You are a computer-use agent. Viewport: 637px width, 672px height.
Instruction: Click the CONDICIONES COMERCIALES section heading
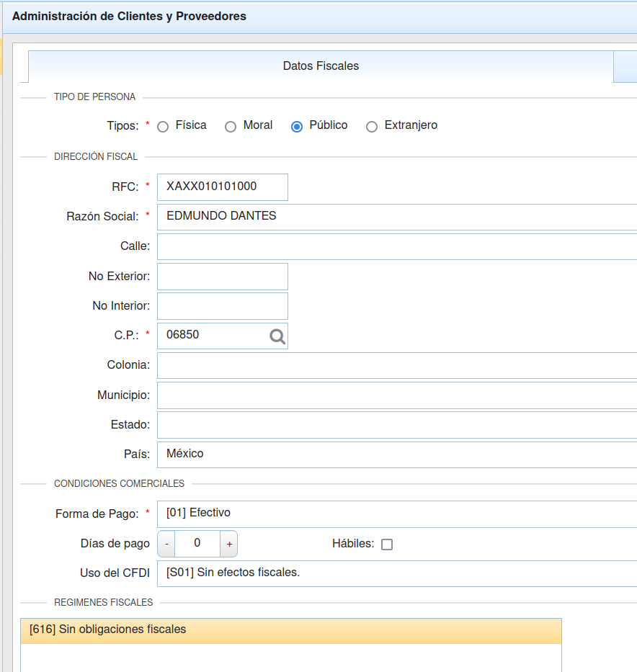tap(119, 483)
